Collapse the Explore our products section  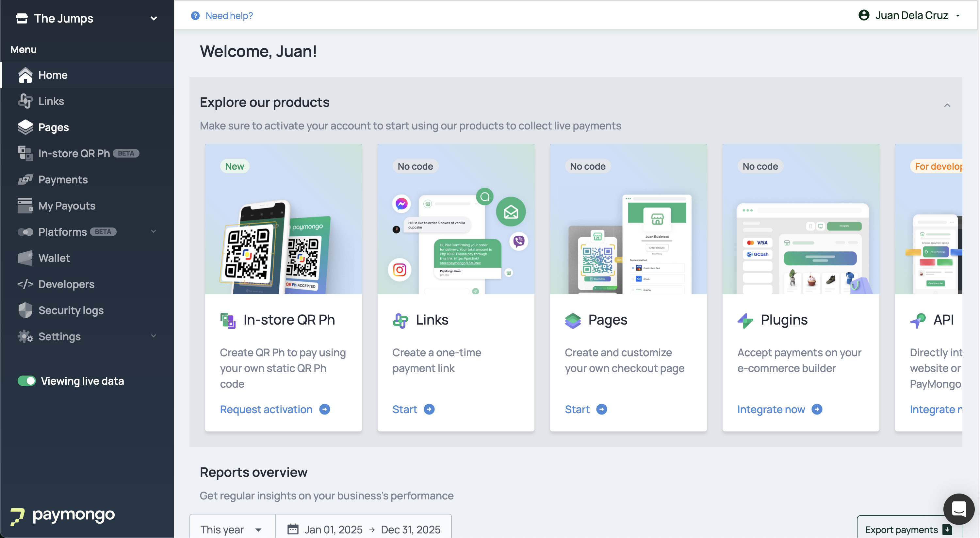947,105
